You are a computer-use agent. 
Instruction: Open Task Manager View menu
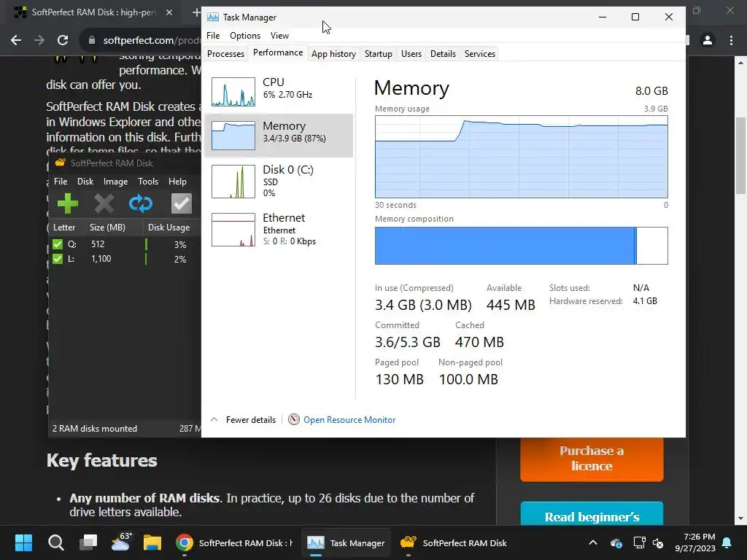click(x=279, y=36)
